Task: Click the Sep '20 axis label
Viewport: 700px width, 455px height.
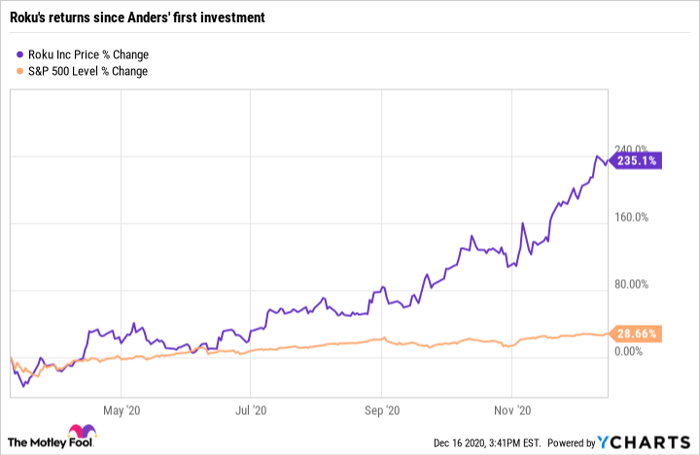Action: [x=385, y=409]
